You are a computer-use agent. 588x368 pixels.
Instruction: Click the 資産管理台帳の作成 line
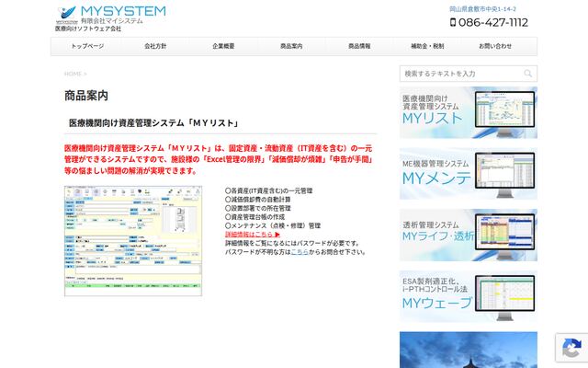point(254,217)
